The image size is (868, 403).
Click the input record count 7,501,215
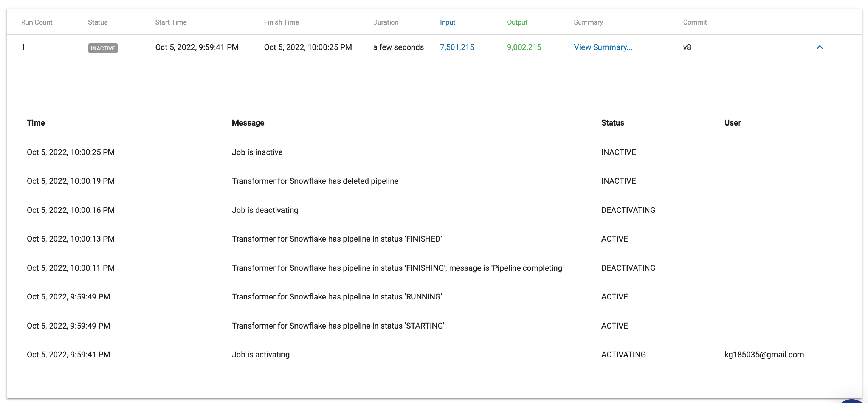[457, 47]
